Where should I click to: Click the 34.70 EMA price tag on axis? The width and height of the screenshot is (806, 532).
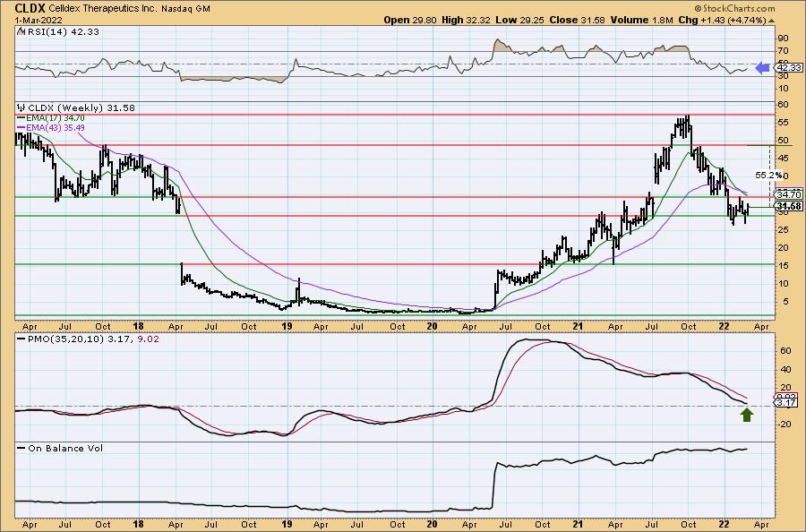tap(789, 195)
